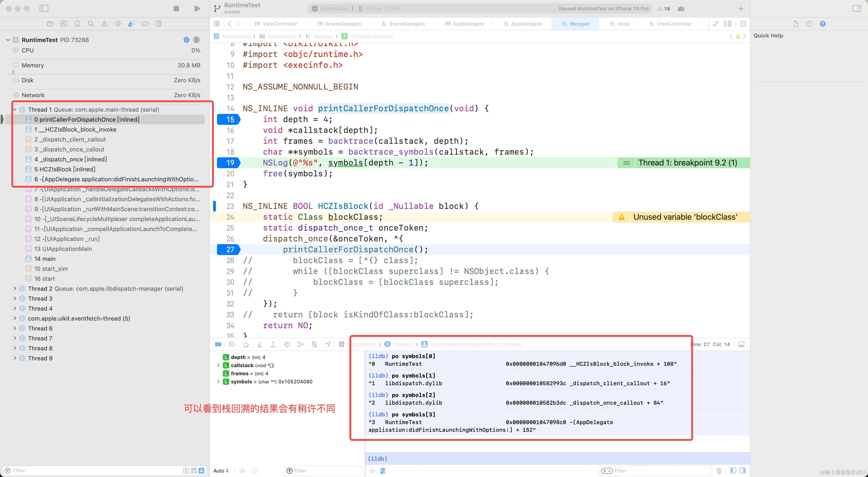Clear console with trash icon
The width and height of the screenshot is (868, 477).
(719, 471)
